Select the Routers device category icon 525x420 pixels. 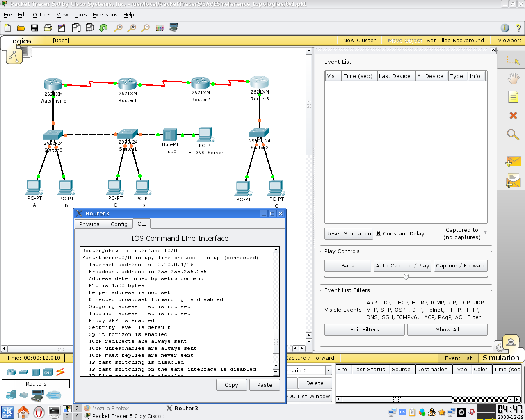pyautogui.click(x=11, y=372)
